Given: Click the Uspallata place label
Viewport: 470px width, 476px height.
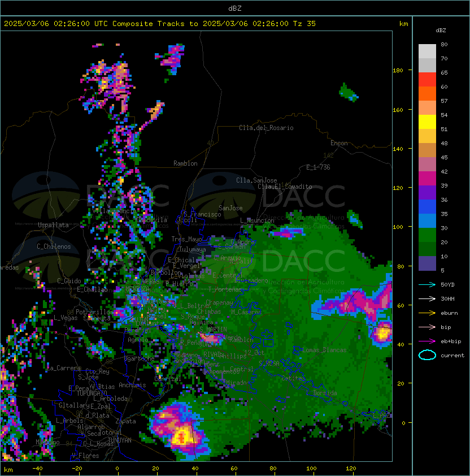Looking at the screenshot, I should point(53,225).
